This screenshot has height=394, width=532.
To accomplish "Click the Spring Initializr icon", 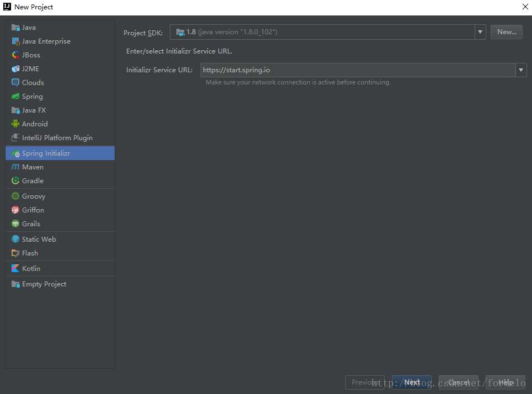I will click(x=15, y=153).
